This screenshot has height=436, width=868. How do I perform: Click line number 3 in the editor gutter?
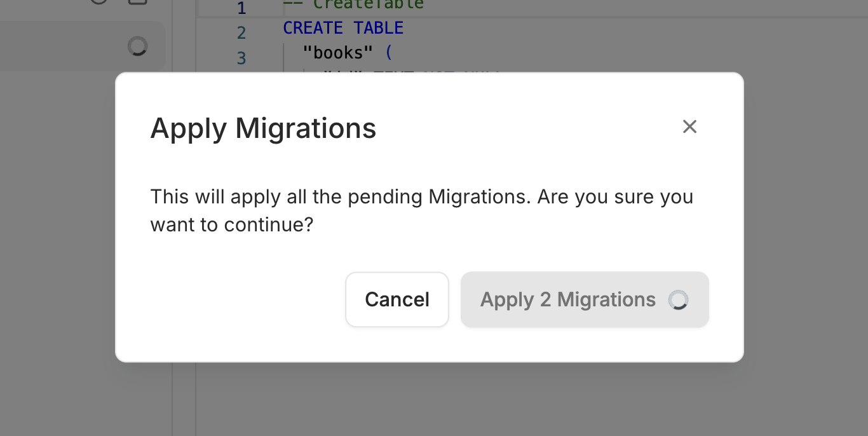pyautogui.click(x=241, y=58)
